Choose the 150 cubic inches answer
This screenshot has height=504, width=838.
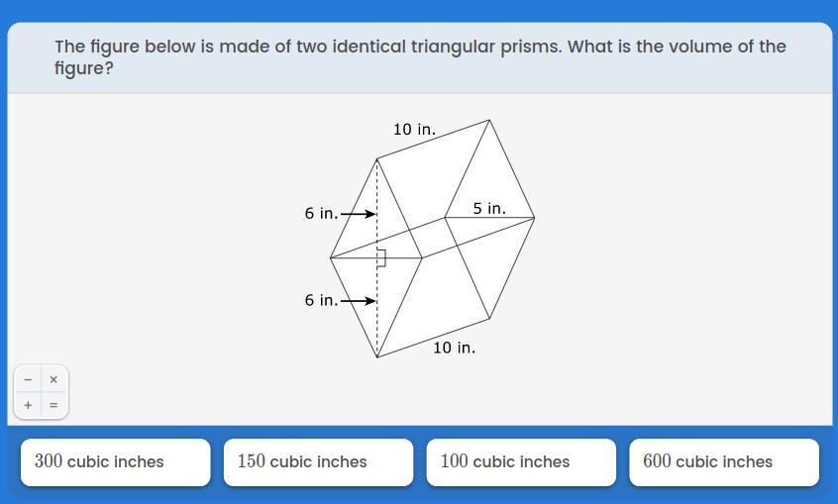point(319,462)
